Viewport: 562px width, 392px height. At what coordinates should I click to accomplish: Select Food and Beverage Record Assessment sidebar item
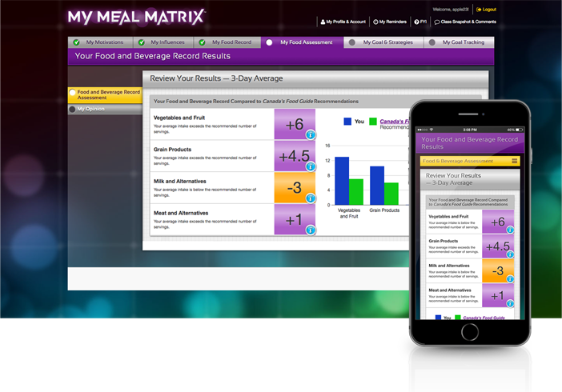click(x=105, y=95)
